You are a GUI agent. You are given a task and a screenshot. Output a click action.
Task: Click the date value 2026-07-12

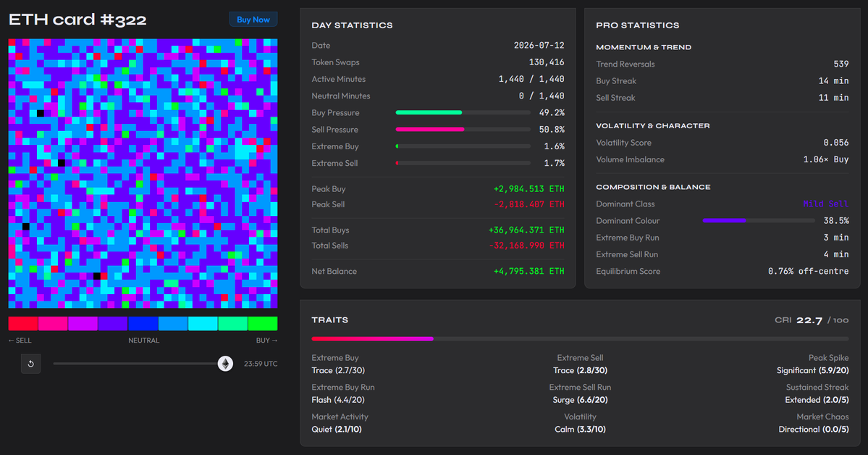point(539,46)
